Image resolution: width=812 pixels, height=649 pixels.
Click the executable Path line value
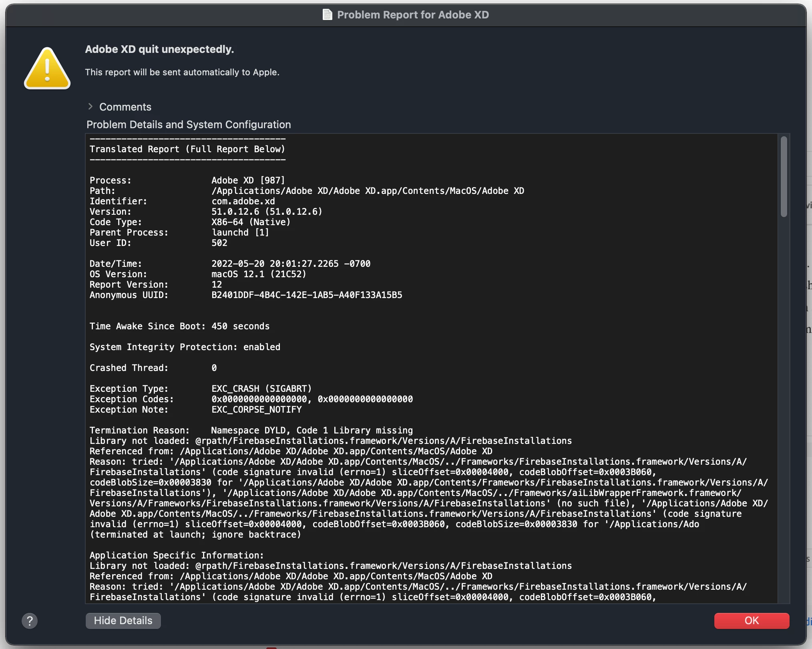pyautogui.click(x=368, y=191)
